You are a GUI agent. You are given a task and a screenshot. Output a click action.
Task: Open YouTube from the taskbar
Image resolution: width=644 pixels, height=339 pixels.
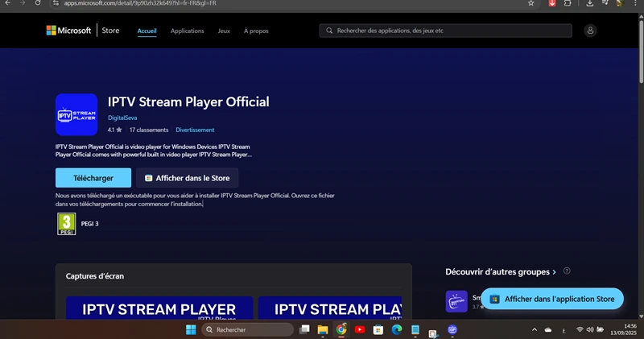tap(360, 329)
